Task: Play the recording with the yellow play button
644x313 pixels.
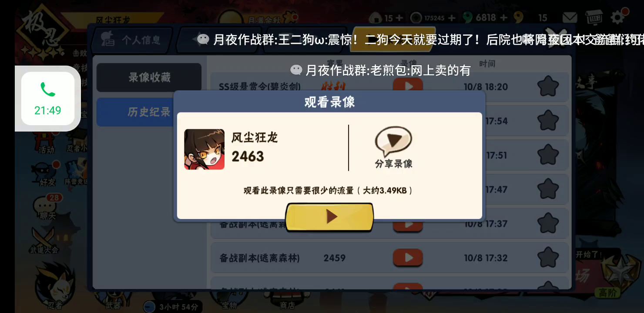Action: pos(329,216)
